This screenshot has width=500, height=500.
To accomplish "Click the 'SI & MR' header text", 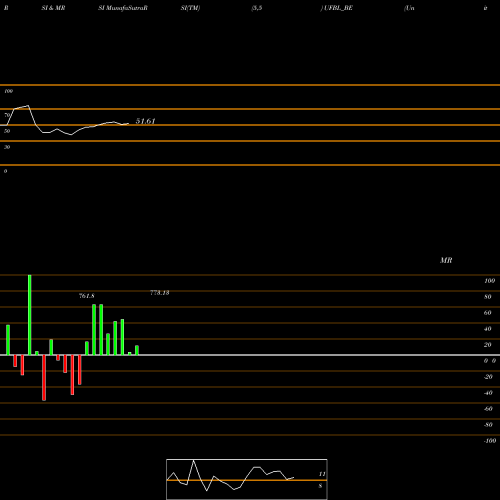I will click(x=53, y=8).
